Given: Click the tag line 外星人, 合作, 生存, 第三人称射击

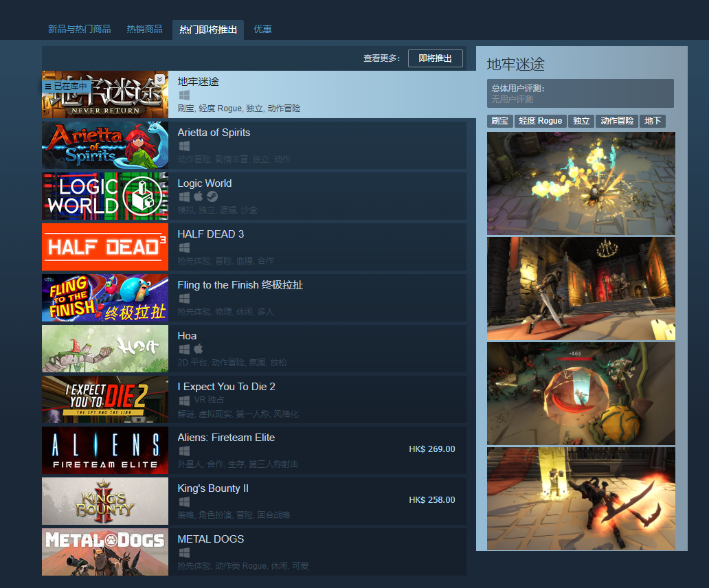Looking at the screenshot, I should pos(238,464).
